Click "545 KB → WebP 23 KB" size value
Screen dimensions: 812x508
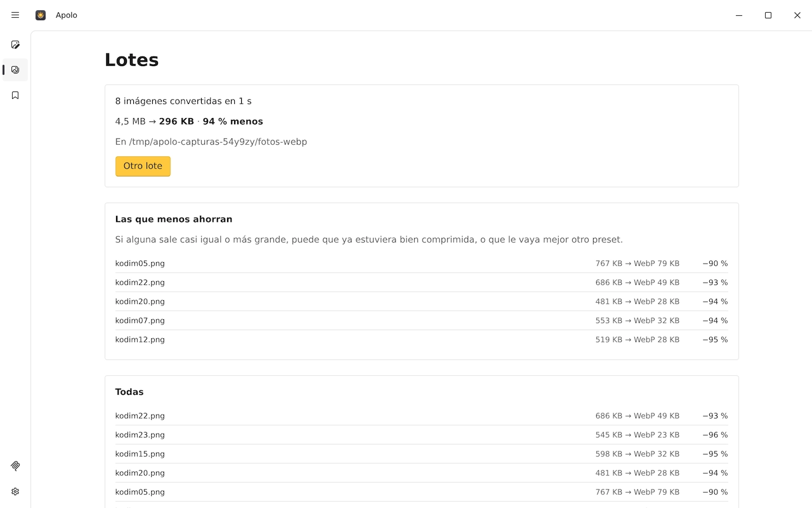point(637,435)
